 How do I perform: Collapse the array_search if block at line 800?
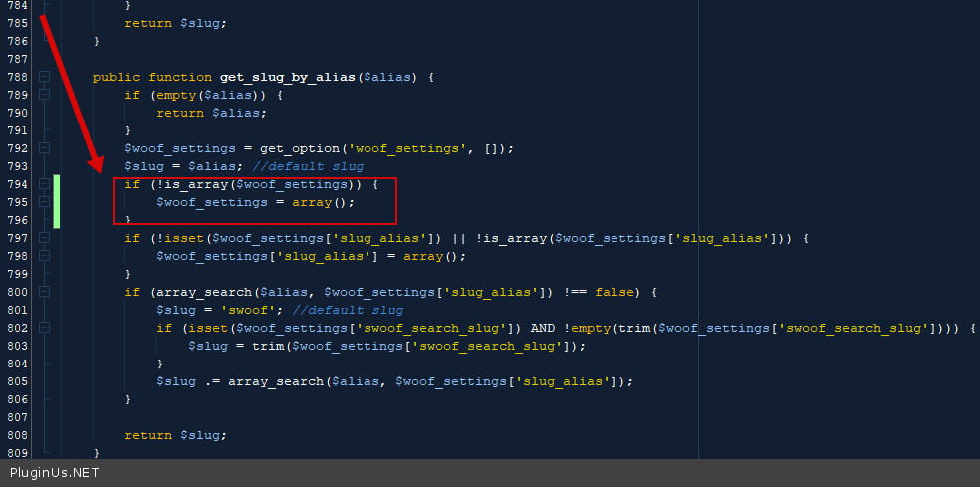tap(44, 292)
